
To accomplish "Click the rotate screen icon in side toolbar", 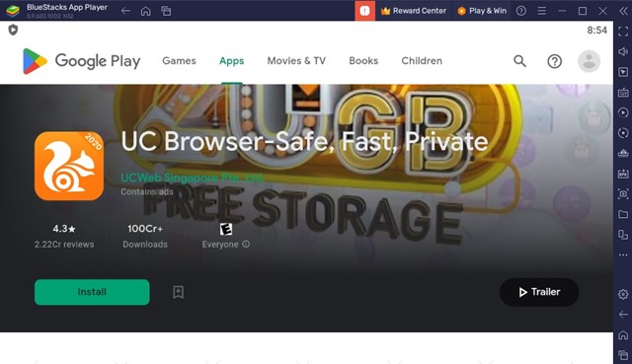I will (x=623, y=235).
